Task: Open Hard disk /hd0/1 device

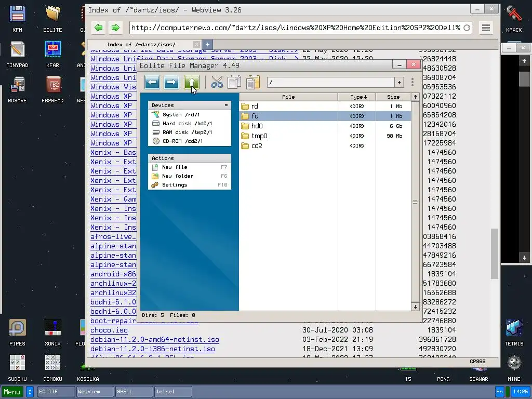Action: pos(190,124)
